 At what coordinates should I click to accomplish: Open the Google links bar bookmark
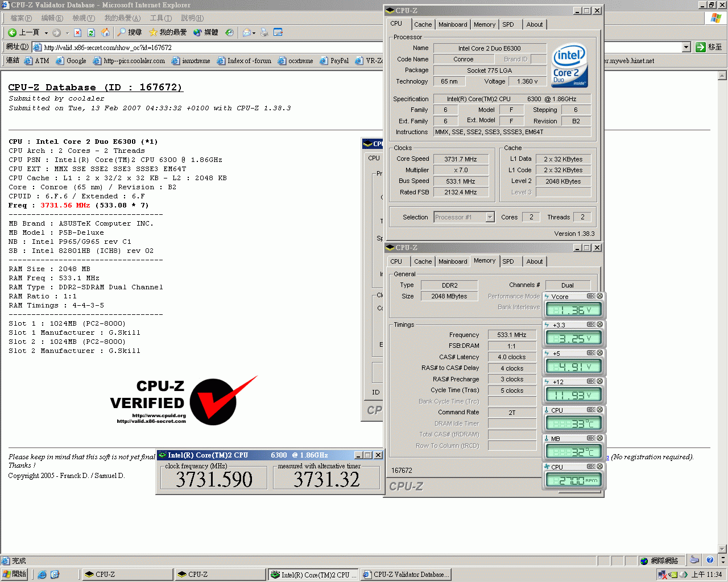[x=71, y=61]
